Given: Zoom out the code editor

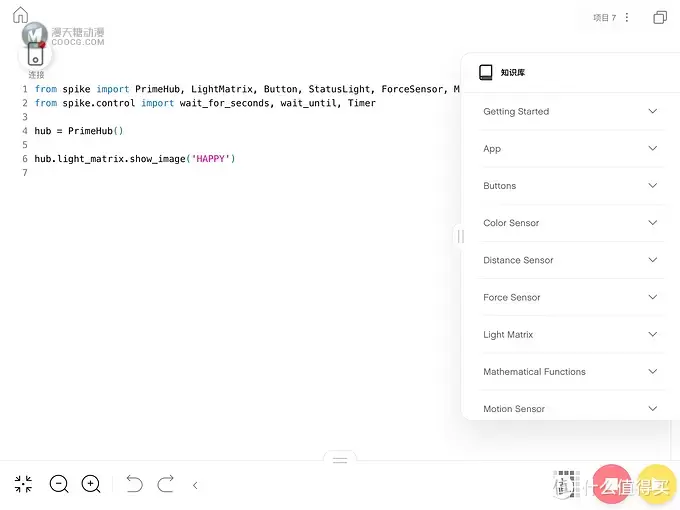Looking at the screenshot, I should (x=59, y=484).
